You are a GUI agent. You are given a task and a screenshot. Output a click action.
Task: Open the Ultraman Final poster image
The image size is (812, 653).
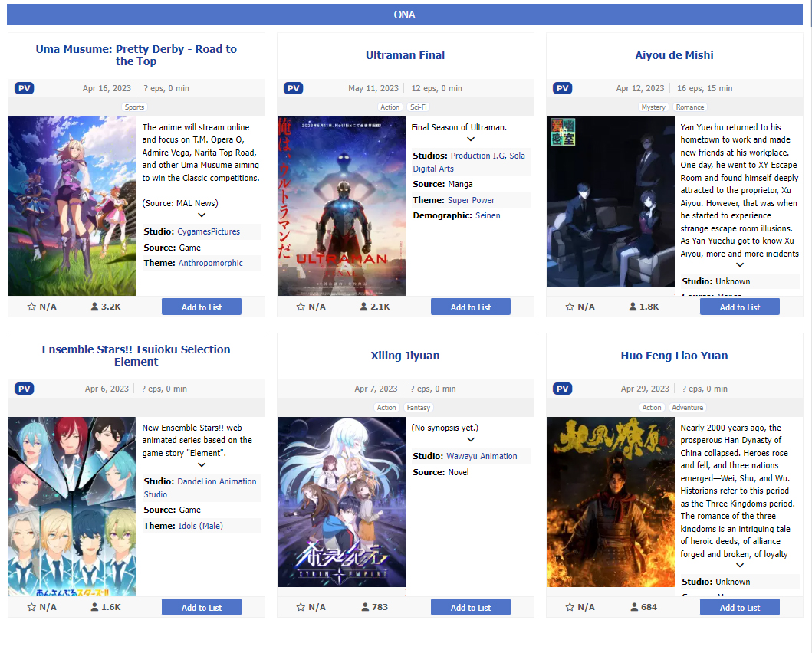pyautogui.click(x=341, y=206)
